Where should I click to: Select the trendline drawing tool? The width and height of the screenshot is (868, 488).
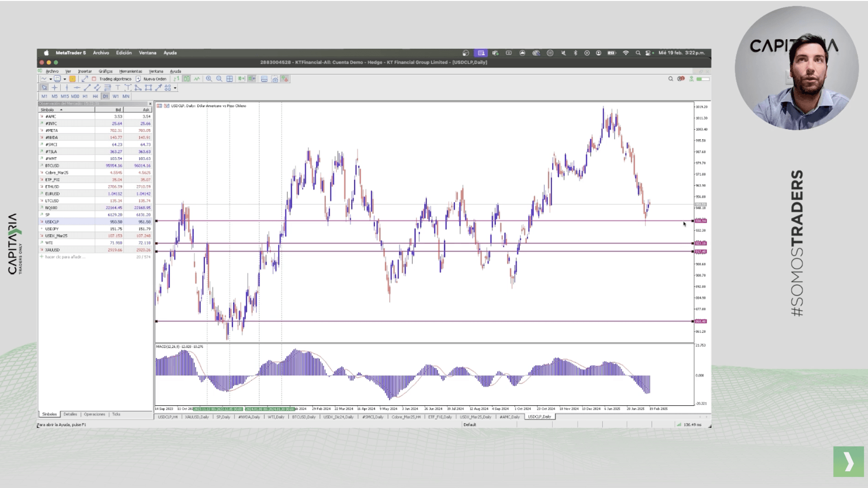87,88
